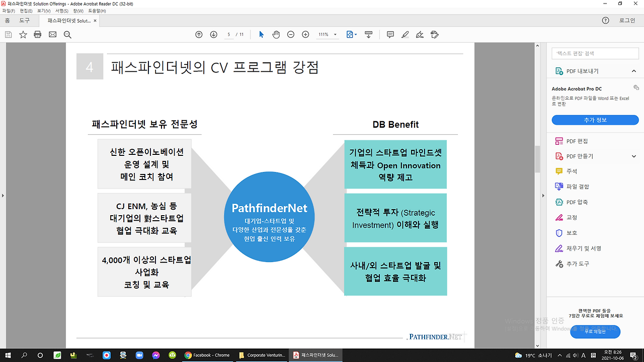Image resolution: width=644 pixels, height=362 pixels.
Task: Click the PDF 내보내기 heading label
Action: click(583, 71)
